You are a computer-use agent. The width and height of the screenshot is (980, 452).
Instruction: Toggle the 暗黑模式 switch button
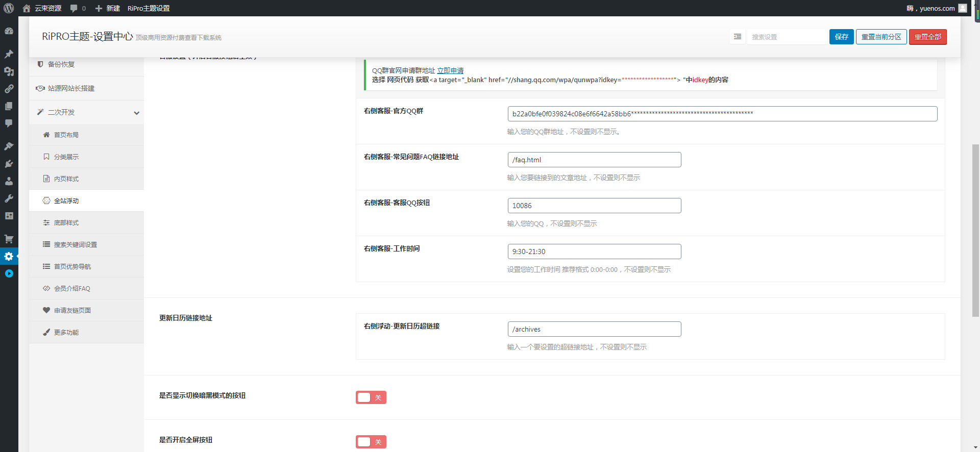pos(371,397)
